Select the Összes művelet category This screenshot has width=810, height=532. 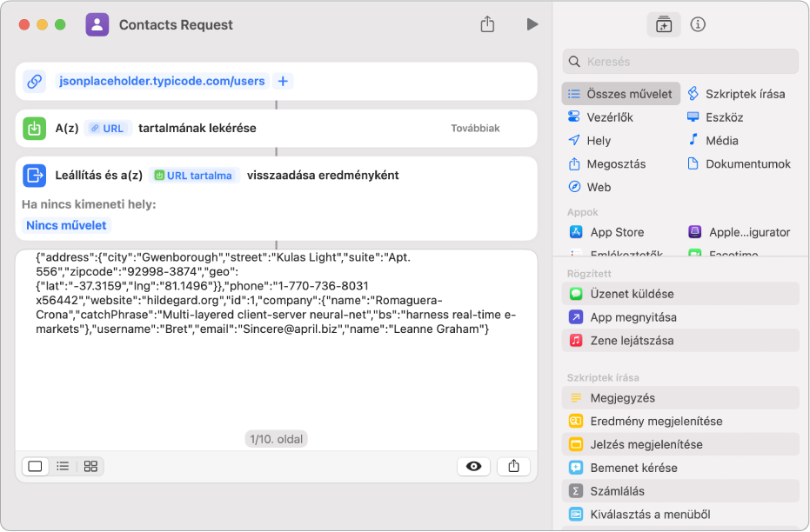(x=621, y=94)
